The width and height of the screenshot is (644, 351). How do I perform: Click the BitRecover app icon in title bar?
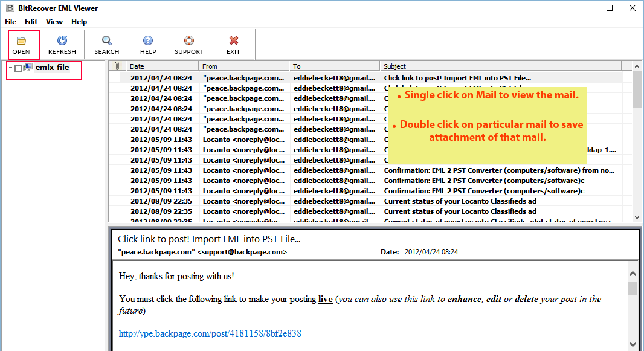10,8
